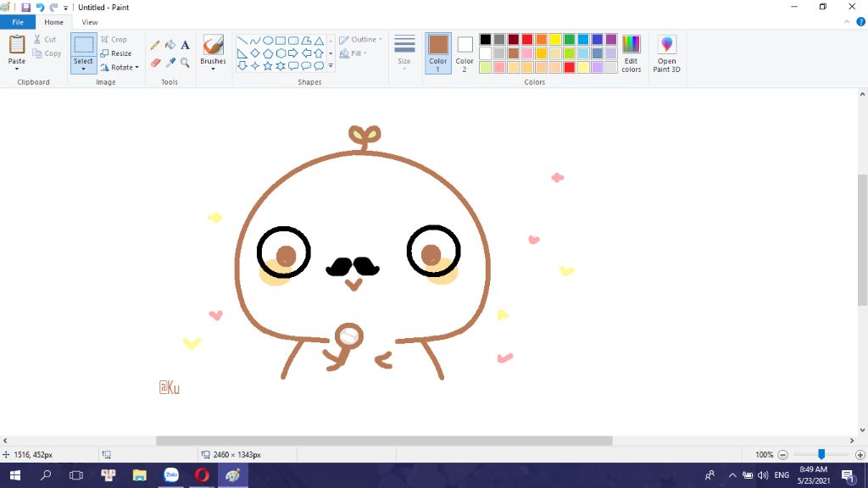Click the Redo icon
The width and height of the screenshot is (868, 488).
coord(53,7)
